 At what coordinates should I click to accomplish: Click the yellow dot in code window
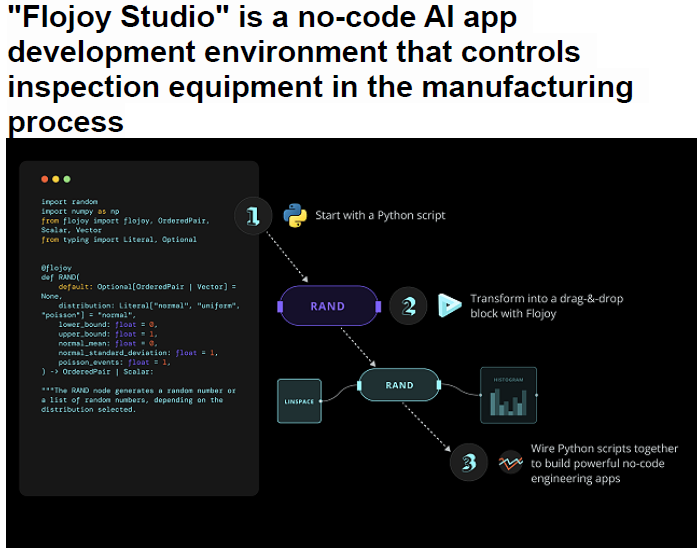(x=56, y=179)
